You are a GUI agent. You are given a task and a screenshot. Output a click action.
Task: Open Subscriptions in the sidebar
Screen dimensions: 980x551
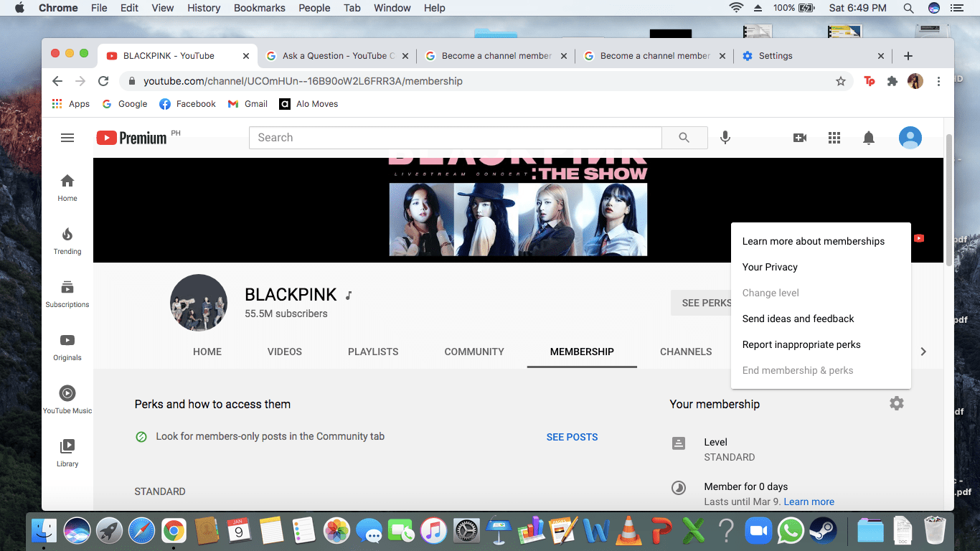point(67,293)
